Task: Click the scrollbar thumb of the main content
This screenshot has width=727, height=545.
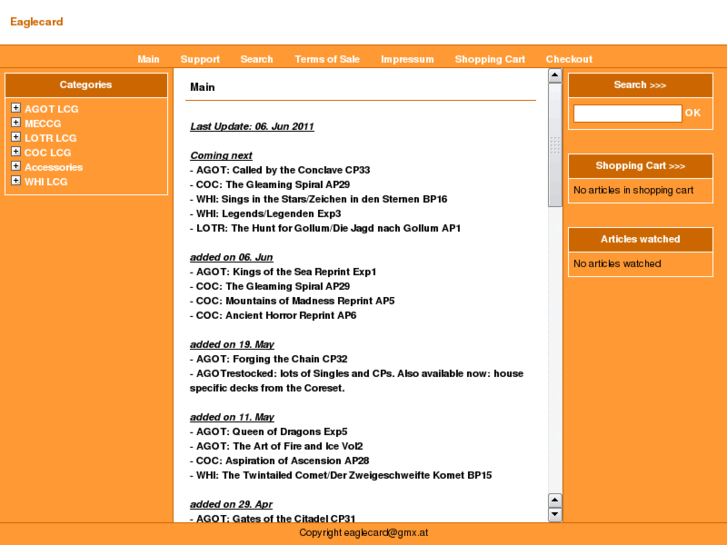Action: coord(555,144)
